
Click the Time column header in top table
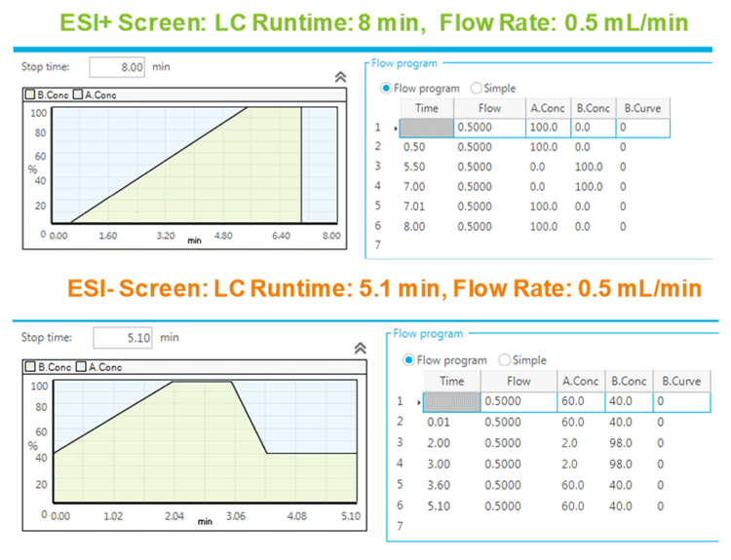427,108
